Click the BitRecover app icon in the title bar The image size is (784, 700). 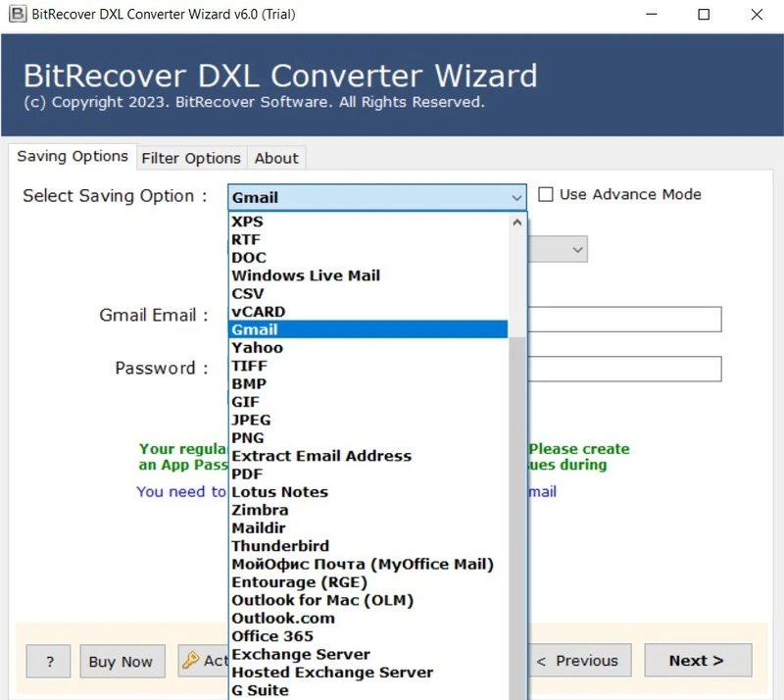pyautogui.click(x=17, y=15)
